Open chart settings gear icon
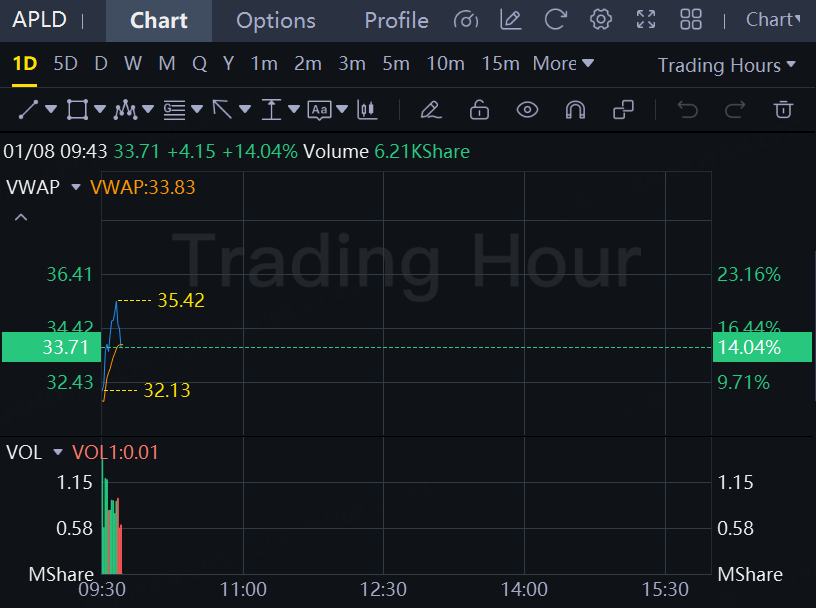 coord(601,20)
